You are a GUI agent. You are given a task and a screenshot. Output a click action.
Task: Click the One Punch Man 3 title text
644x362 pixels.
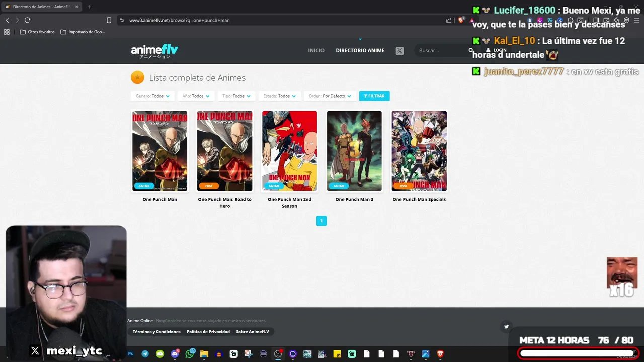point(354,199)
